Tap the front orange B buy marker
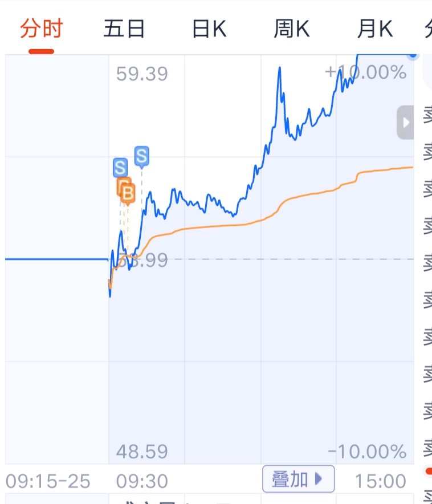This screenshot has width=432, height=504. click(x=128, y=194)
